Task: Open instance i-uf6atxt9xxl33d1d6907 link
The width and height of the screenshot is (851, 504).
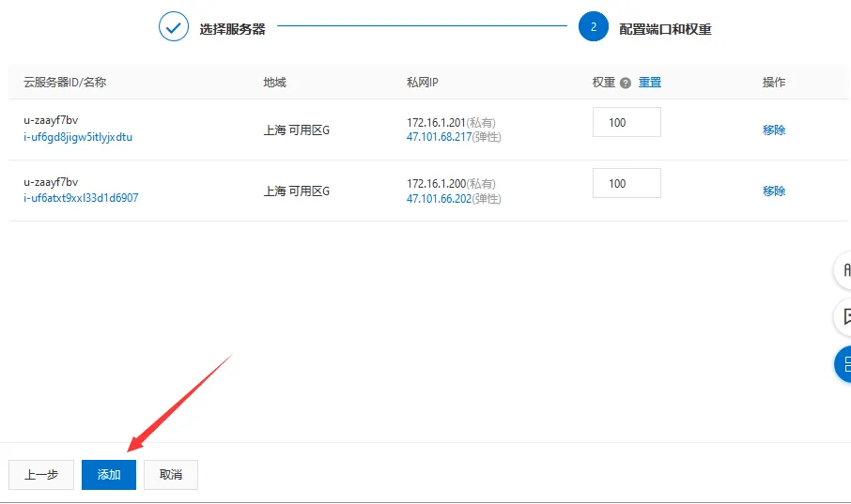Action: [x=81, y=198]
